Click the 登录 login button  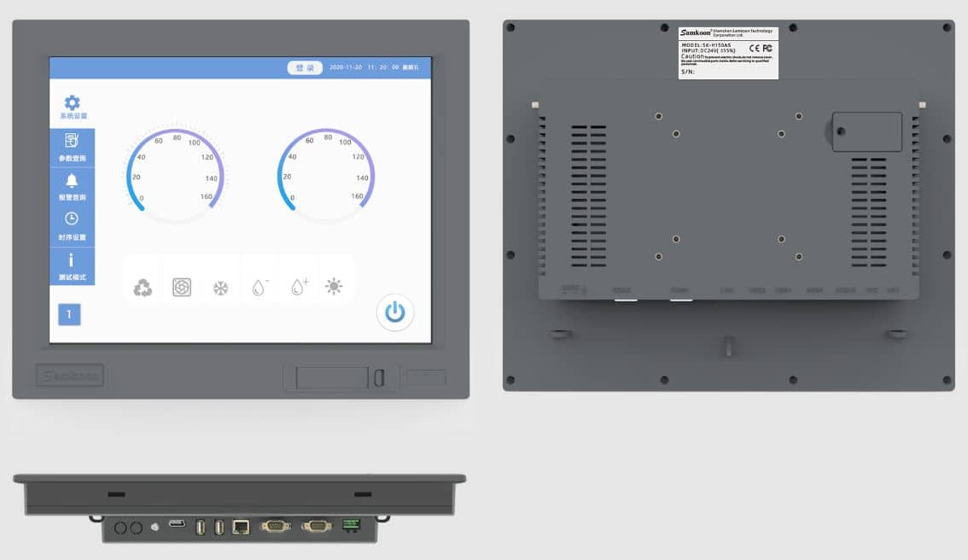coord(305,67)
